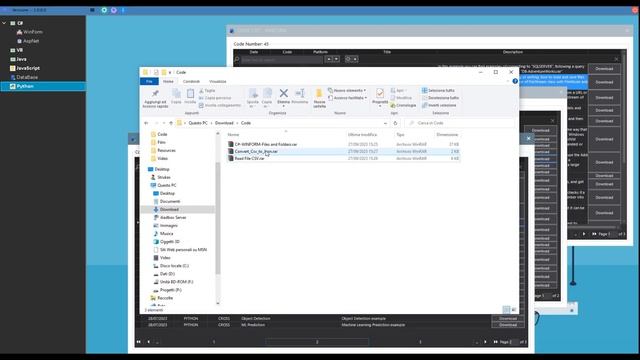The height and width of the screenshot is (360, 640).
Task: Collapse the C# node in tree
Action: 4,23
